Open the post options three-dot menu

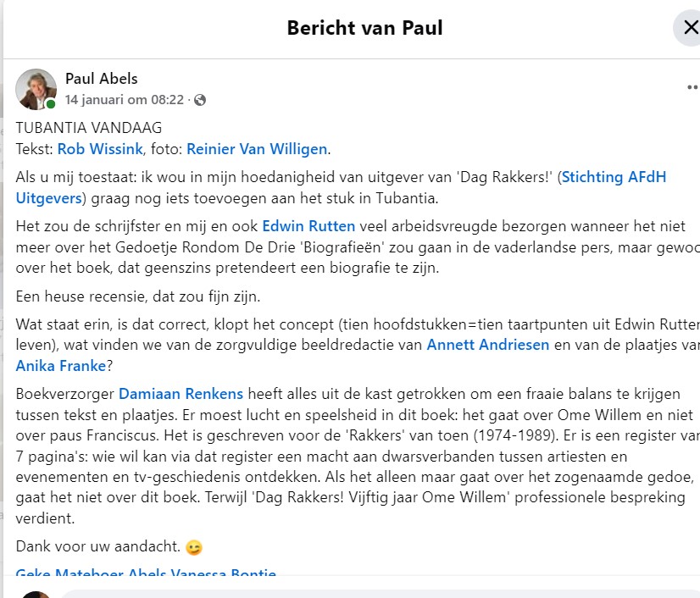click(692, 87)
